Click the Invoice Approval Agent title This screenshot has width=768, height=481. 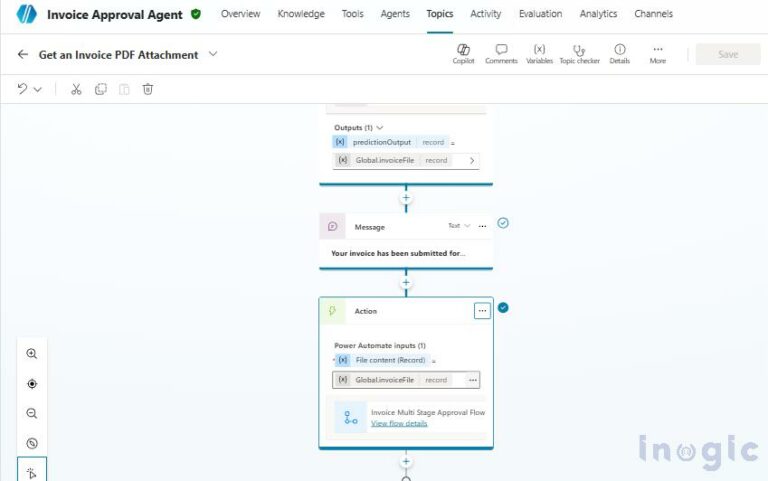click(x=115, y=15)
